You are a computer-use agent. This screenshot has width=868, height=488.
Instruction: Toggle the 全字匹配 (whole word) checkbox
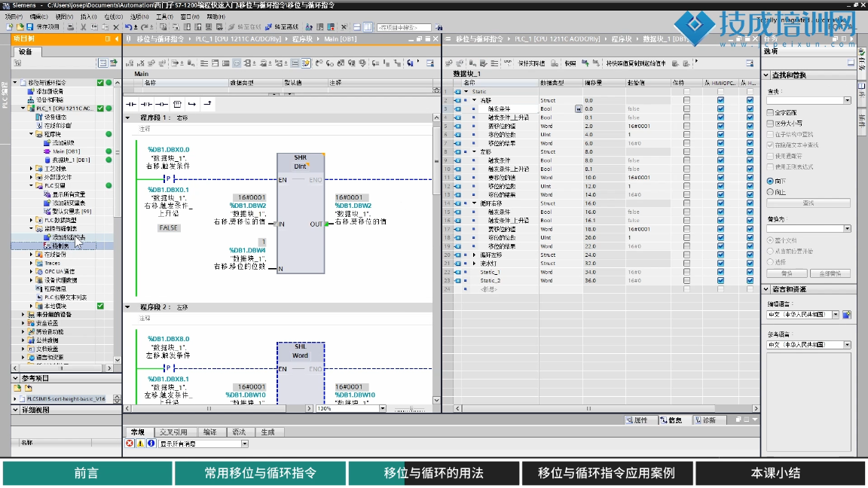click(771, 112)
